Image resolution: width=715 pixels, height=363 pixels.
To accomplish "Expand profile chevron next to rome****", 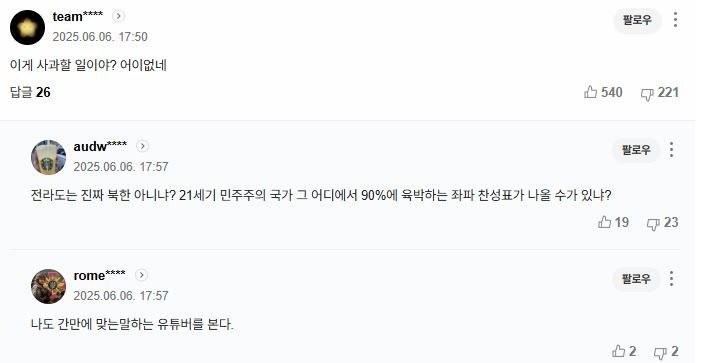I will click(141, 275).
